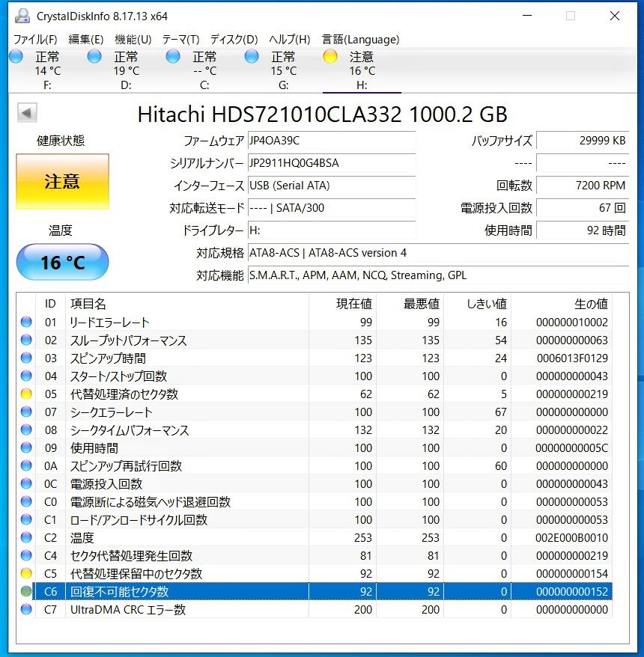Open the ファイル(F) menu
This screenshot has height=657, width=644.
(x=35, y=40)
